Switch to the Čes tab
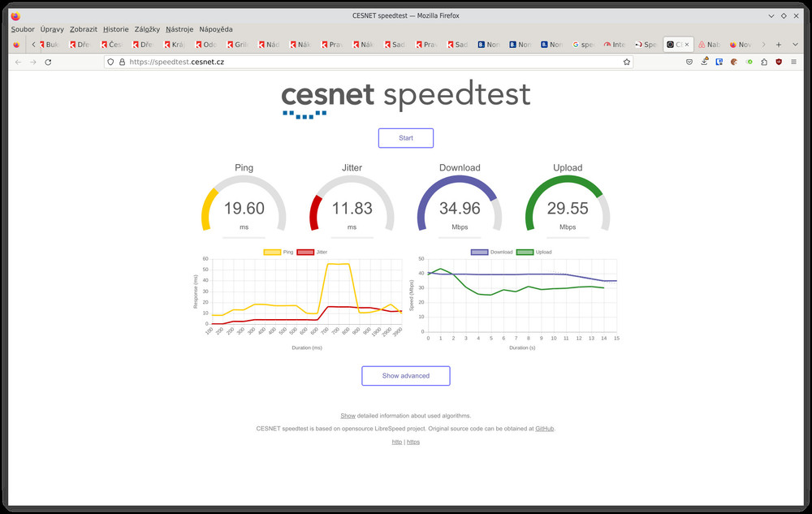Viewport: 812px width, 514px height. click(x=112, y=45)
